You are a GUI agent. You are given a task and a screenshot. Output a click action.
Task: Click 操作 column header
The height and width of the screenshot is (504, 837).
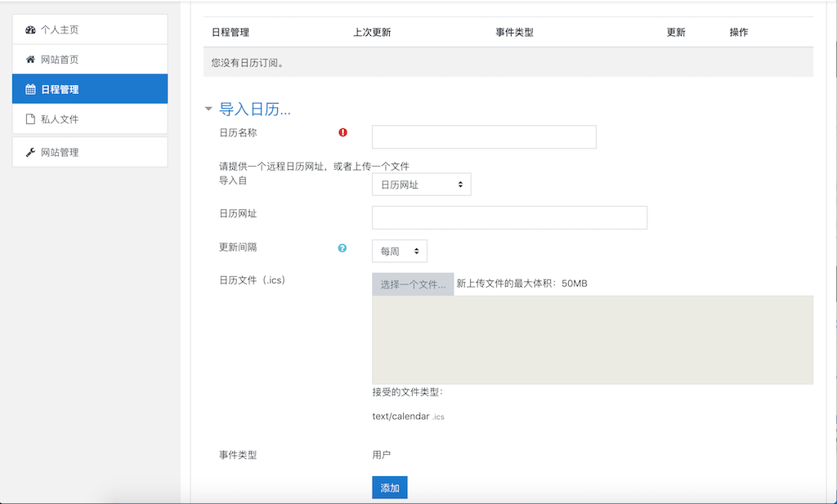coord(739,32)
